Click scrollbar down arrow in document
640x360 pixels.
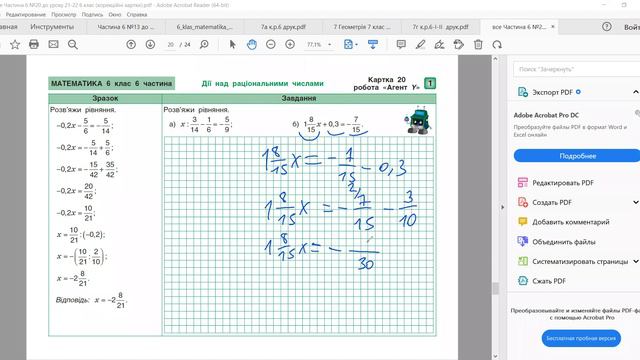pos(496,356)
